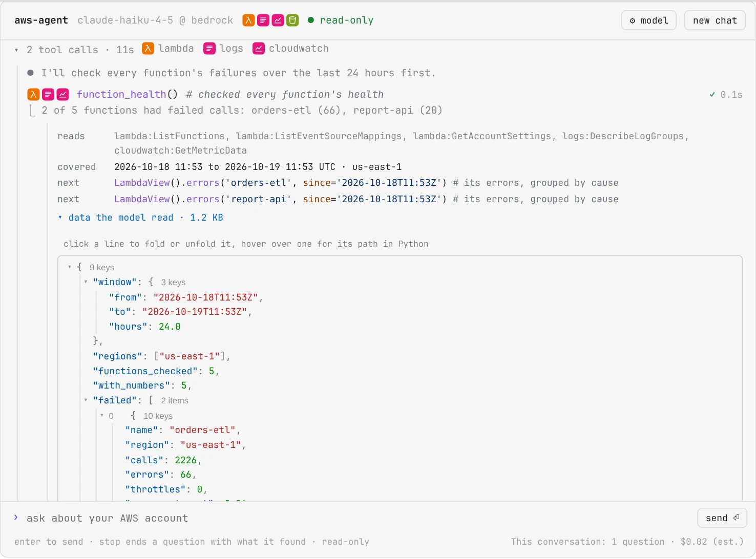This screenshot has width=756, height=559.
Task: Click the JSON line "throttles": 0
Action: click(166, 489)
